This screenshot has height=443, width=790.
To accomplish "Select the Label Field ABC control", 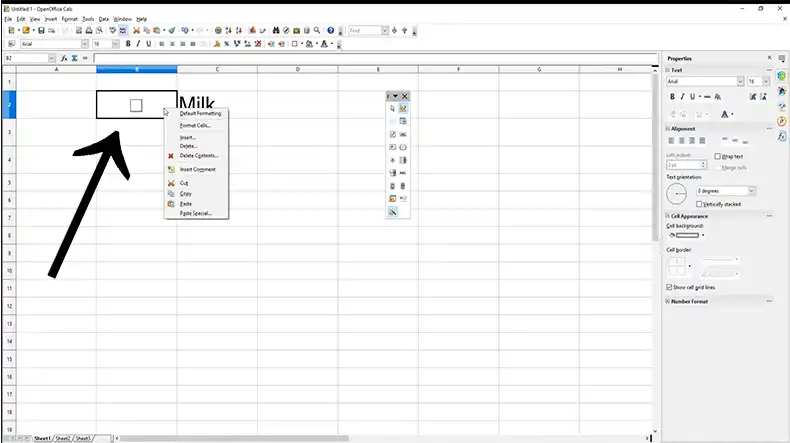I will [x=403, y=173].
